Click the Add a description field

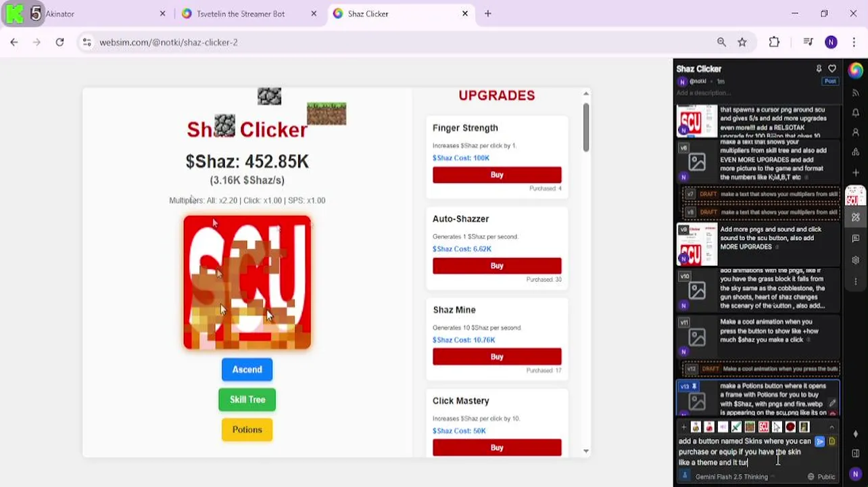(x=704, y=93)
